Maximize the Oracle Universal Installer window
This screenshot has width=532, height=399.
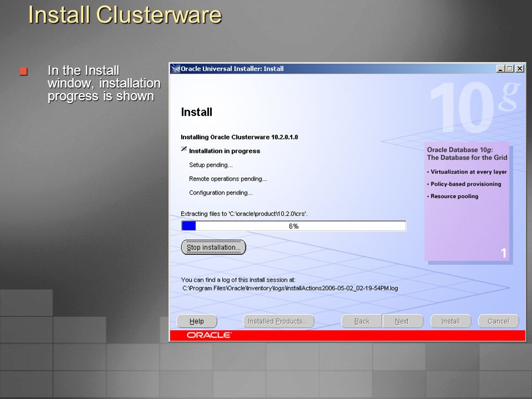click(509, 69)
